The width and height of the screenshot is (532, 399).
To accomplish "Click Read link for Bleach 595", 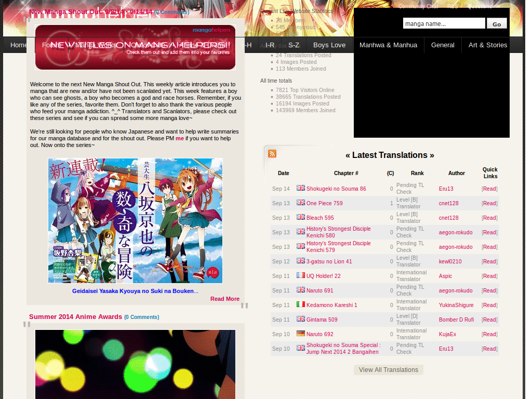I will point(489,218).
